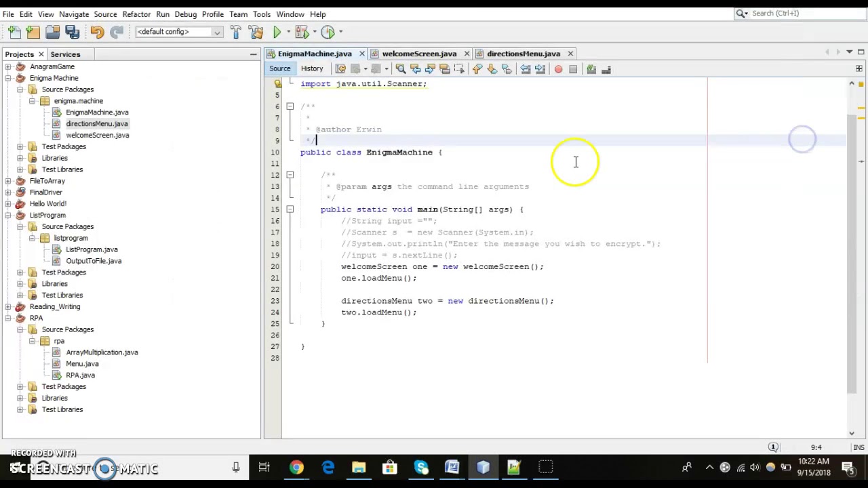This screenshot has width=868, height=488.
Task: Click the New Project toolbar icon
Action: (33, 32)
